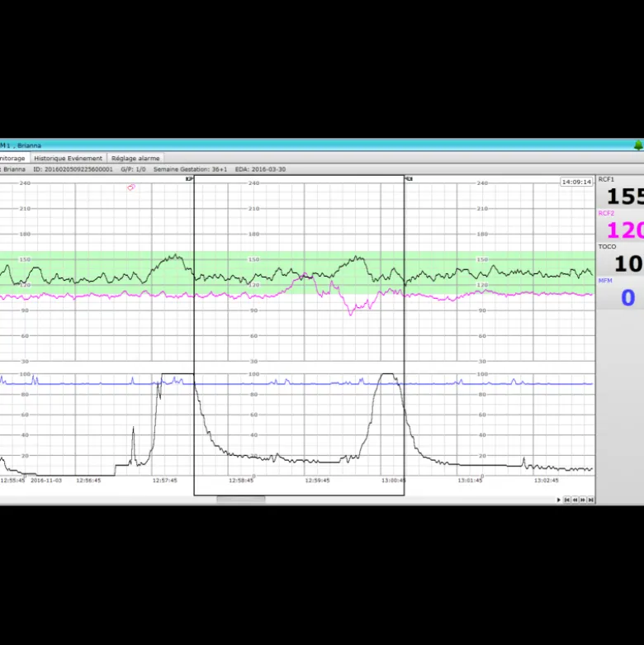This screenshot has width=644, height=645.
Task: Click the blue MFM value 0
Action: (628, 297)
